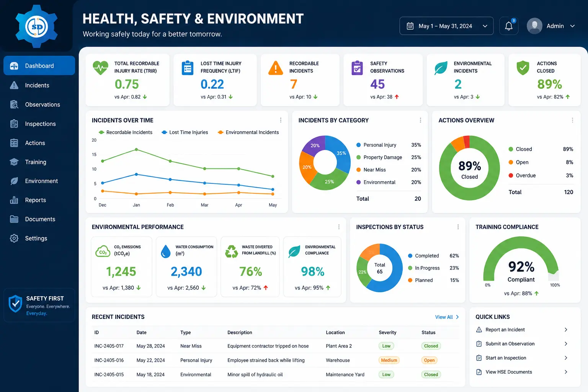Click the Open status badge

point(429,360)
